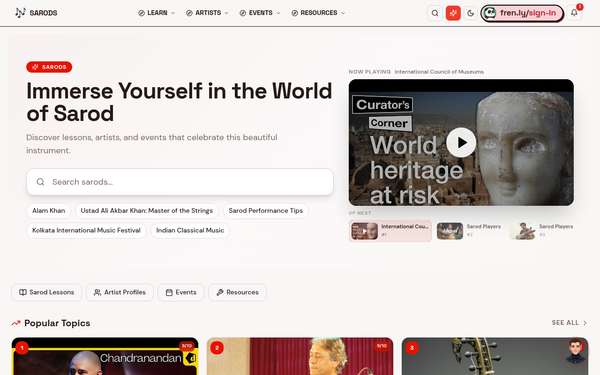The image size is (600, 375).
Task: Click the trending arrow icon by Popular Topics
Action: point(16,323)
